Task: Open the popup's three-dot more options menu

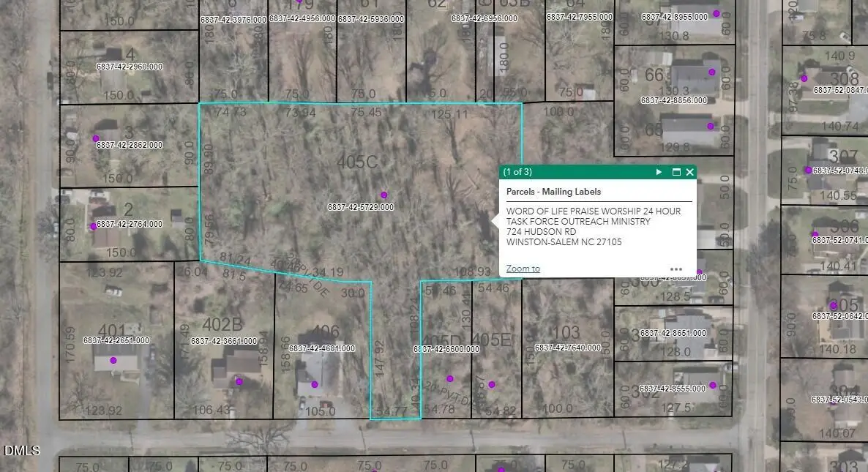Action: click(676, 269)
